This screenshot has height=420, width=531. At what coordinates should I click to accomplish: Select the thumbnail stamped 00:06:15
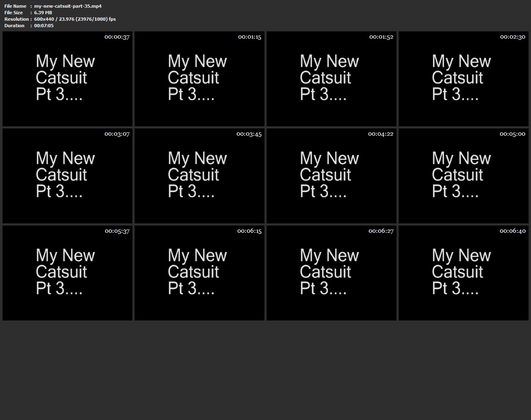(199, 273)
